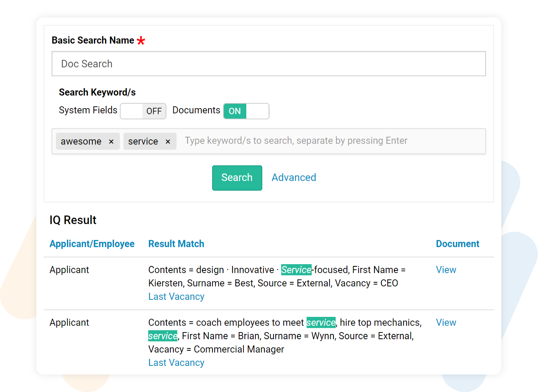View the document for Brian Wynn
This screenshot has height=392, width=538.
coord(446,322)
